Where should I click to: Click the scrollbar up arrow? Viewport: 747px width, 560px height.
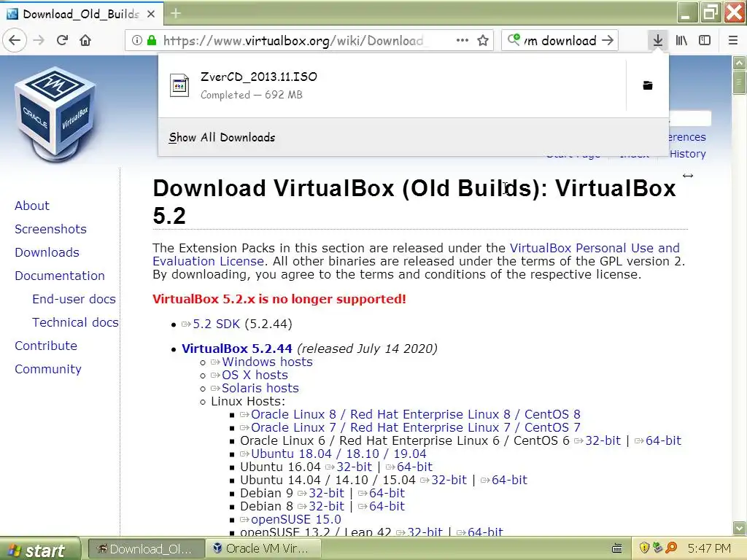(x=739, y=63)
